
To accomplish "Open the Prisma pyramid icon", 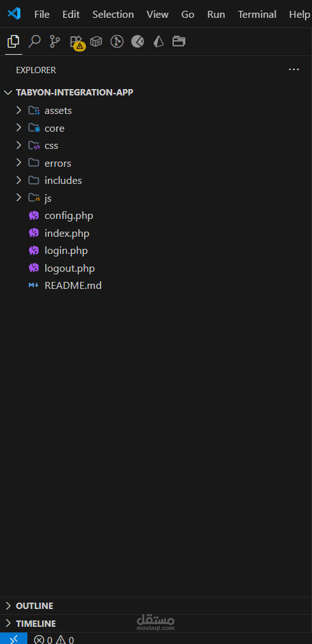I will tap(159, 41).
